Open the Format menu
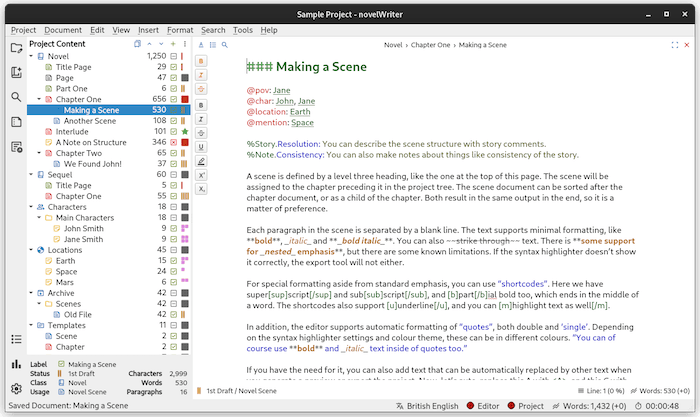700x417 pixels. coord(180,30)
